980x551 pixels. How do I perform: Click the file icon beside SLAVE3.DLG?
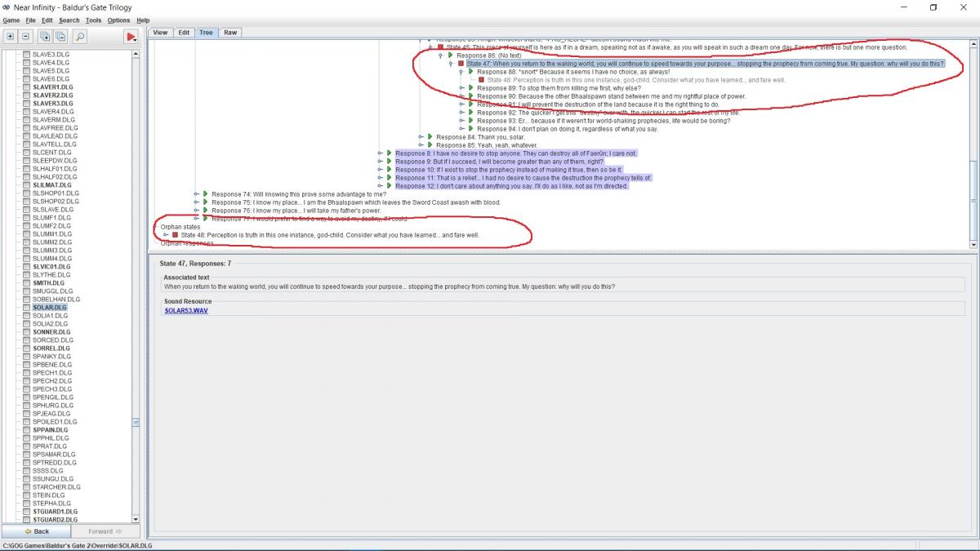26,54
